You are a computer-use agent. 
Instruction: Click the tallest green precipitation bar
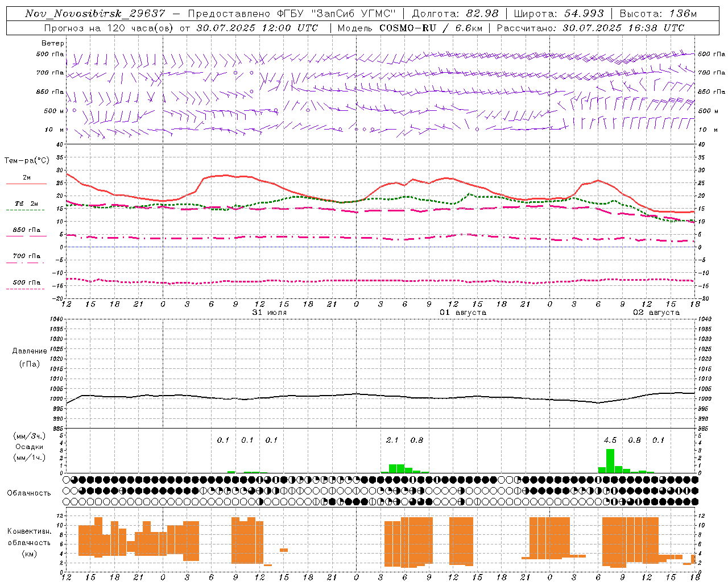click(x=610, y=461)
